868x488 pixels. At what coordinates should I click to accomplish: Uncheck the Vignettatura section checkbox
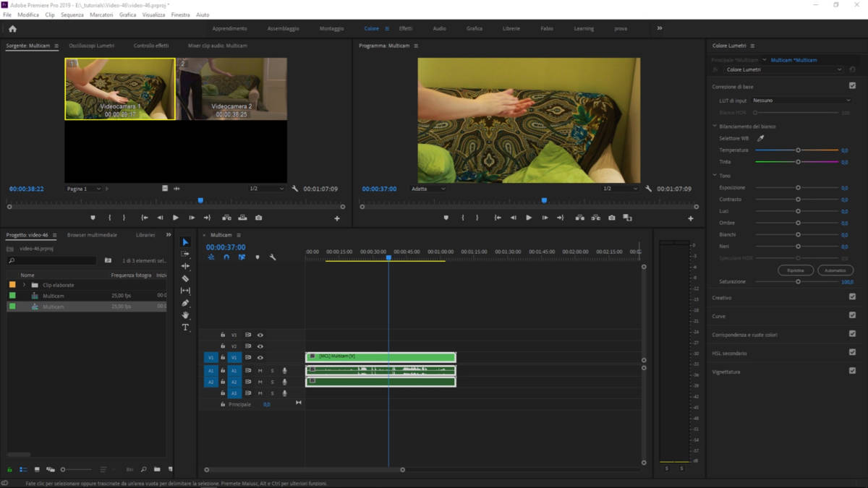point(852,371)
